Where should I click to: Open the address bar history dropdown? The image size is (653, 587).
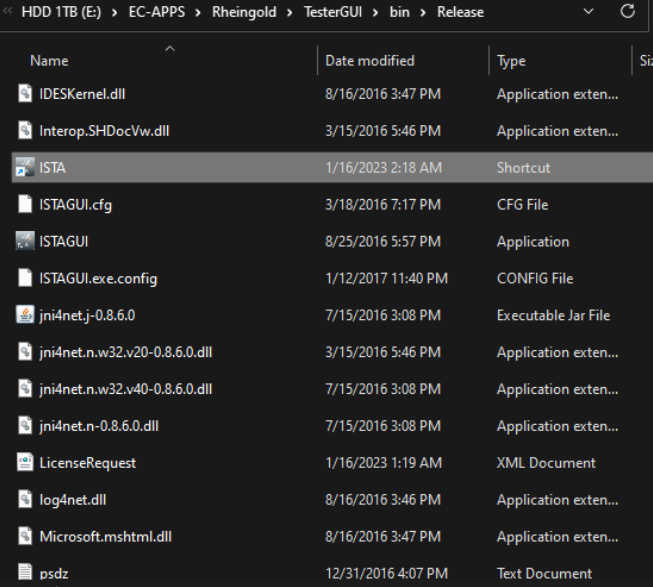tap(588, 12)
